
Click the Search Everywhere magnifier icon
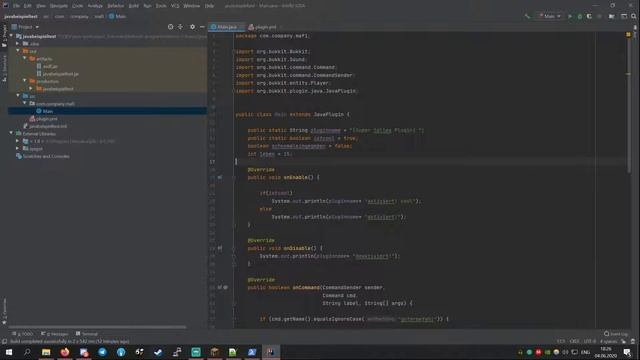tap(633, 16)
